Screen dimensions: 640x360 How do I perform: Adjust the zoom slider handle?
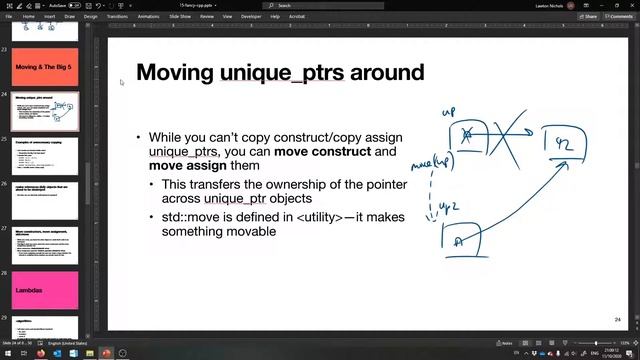[x=596, y=343]
